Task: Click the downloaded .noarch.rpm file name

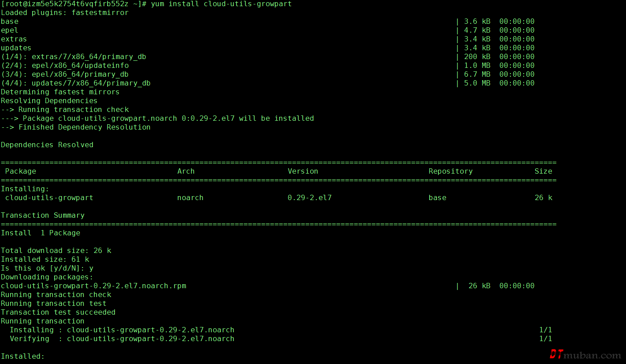Action: coord(93,286)
